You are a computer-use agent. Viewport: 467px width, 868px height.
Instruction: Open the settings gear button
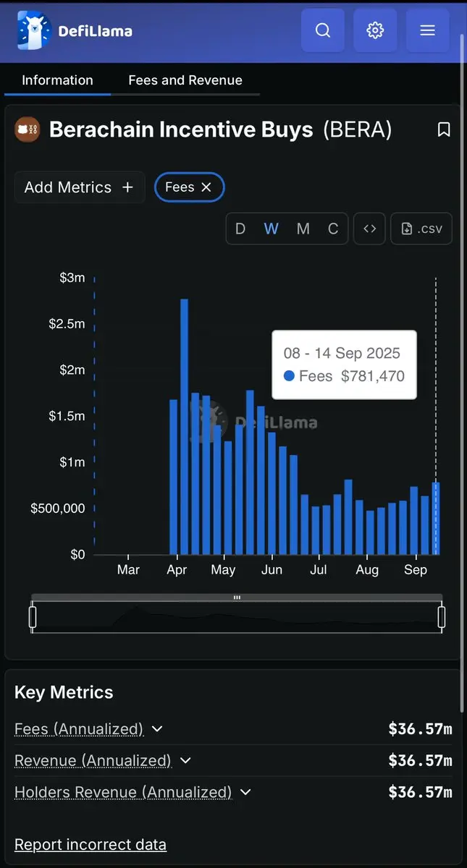tap(375, 30)
